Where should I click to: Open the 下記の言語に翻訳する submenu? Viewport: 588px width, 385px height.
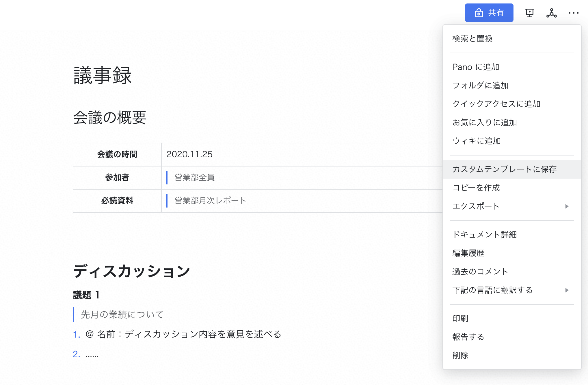coord(511,290)
